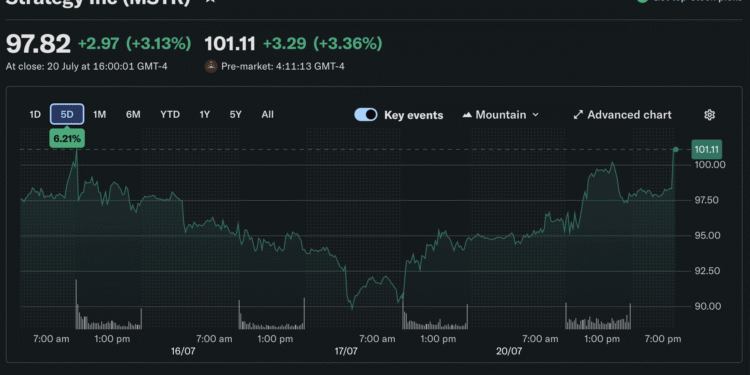750x375 pixels.
Task: Click the At close timestamp text
Action: click(87, 66)
